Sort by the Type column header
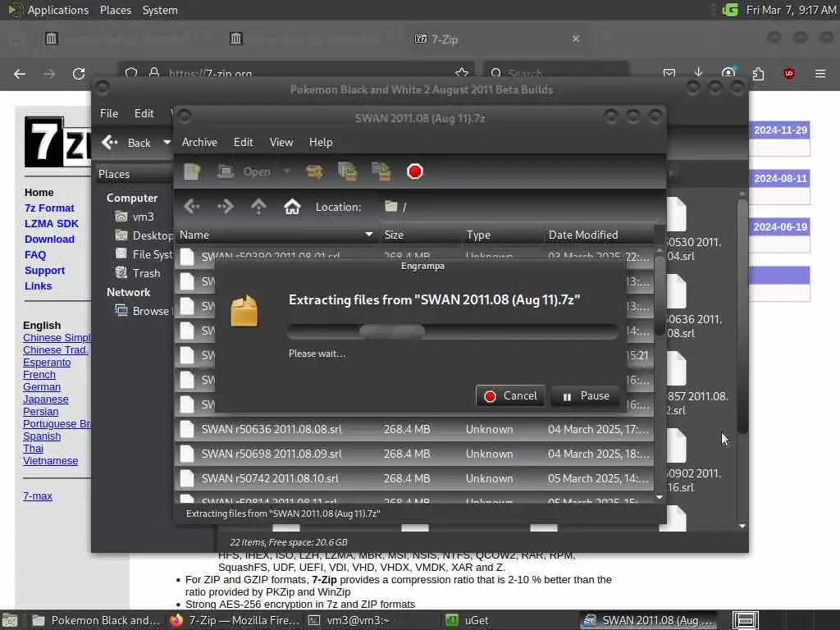Screen dimensions: 840x630 click(503, 235)
